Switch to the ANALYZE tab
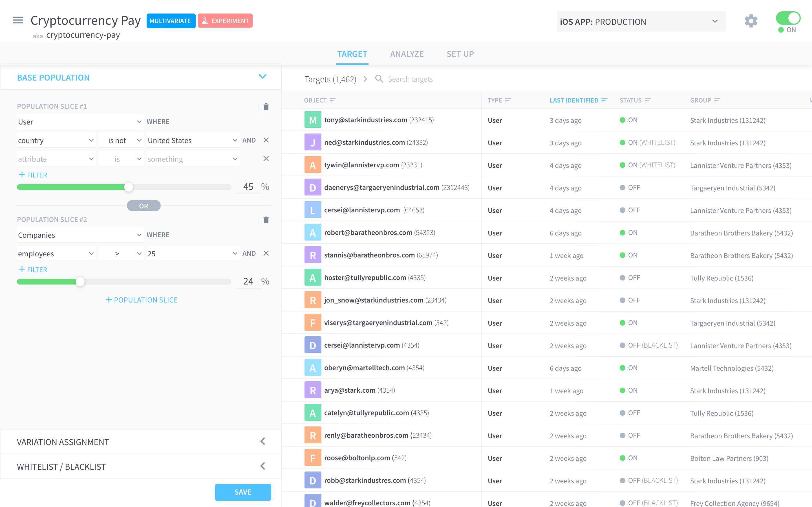Image resolution: width=812 pixels, height=507 pixels. [x=407, y=54]
